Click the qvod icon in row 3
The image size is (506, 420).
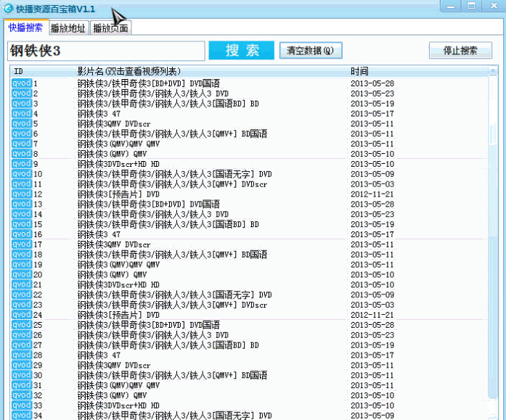tap(22, 103)
